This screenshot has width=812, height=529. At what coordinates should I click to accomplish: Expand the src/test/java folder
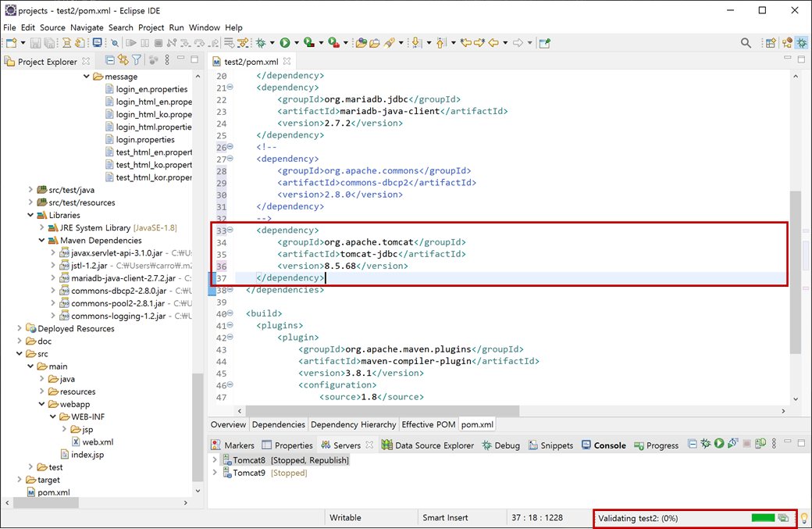(30, 190)
